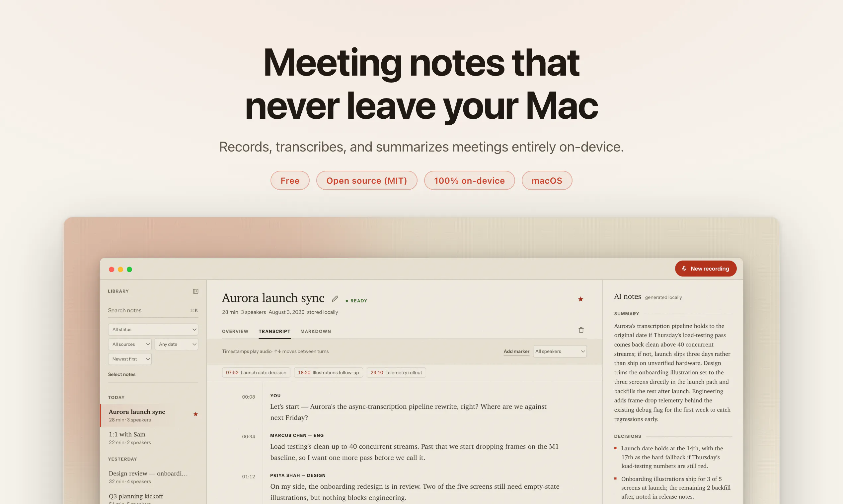This screenshot has width=843, height=504.
Task: Open the All sources filter dropdown
Action: pos(130,344)
